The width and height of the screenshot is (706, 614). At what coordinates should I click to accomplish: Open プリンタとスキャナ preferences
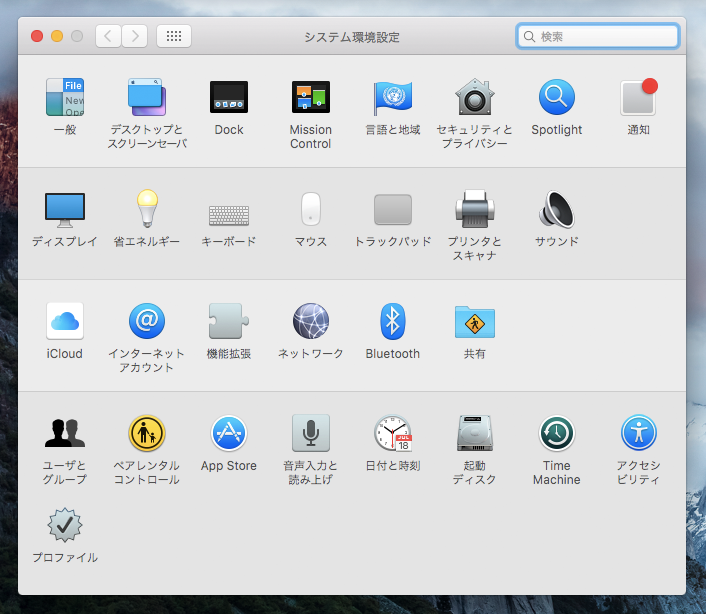475,209
